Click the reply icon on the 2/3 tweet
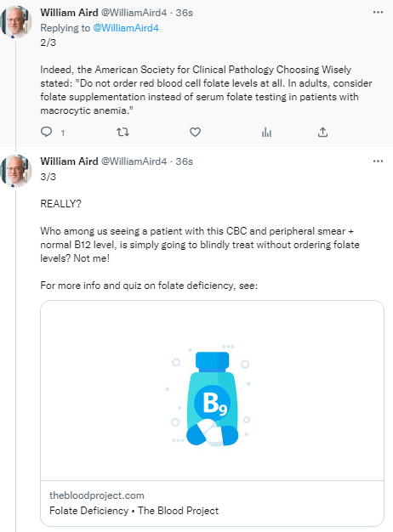 46,132
